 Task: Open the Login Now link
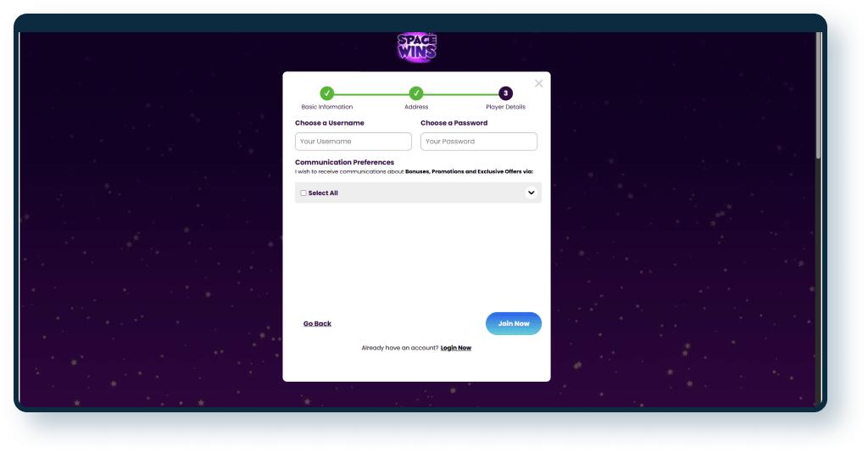[x=456, y=348]
